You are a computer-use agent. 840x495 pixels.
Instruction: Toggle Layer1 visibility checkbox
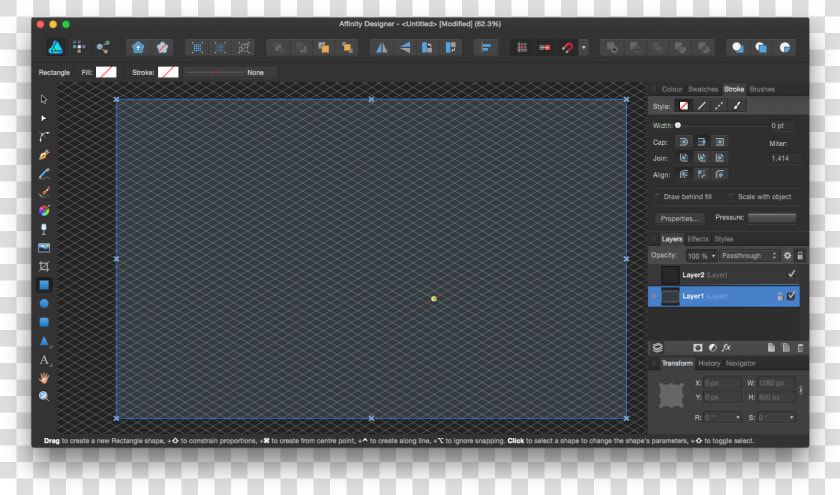(791, 296)
